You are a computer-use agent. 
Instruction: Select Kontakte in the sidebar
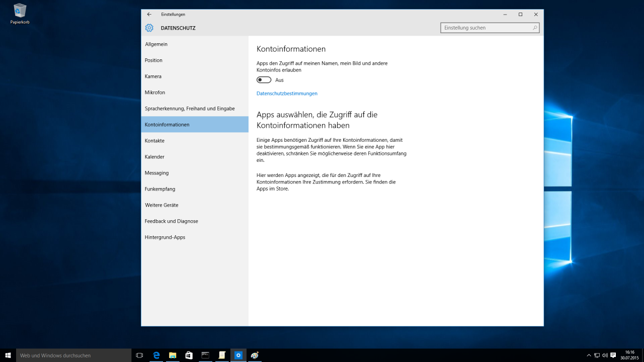(x=195, y=141)
